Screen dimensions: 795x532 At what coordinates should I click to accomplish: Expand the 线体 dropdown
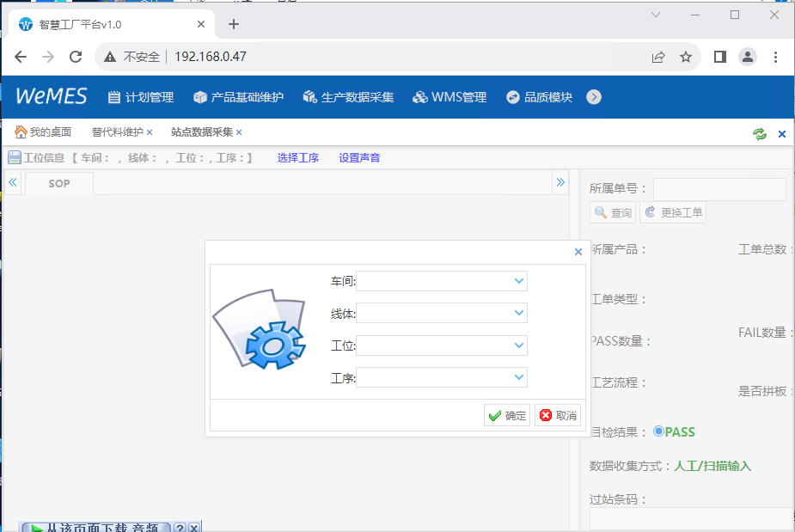point(519,314)
